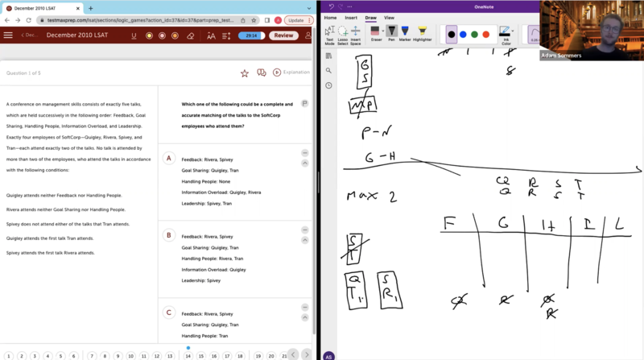
Task: Click the Insert Space tool
Action: [x=355, y=35]
